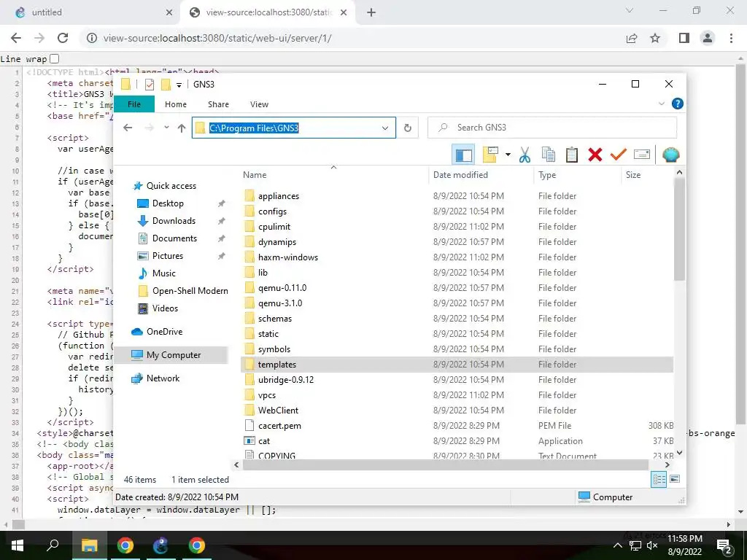The width and height of the screenshot is (747, 560).
Task: Open Downloads in navigation pane
Action: [x=166, y=221]
